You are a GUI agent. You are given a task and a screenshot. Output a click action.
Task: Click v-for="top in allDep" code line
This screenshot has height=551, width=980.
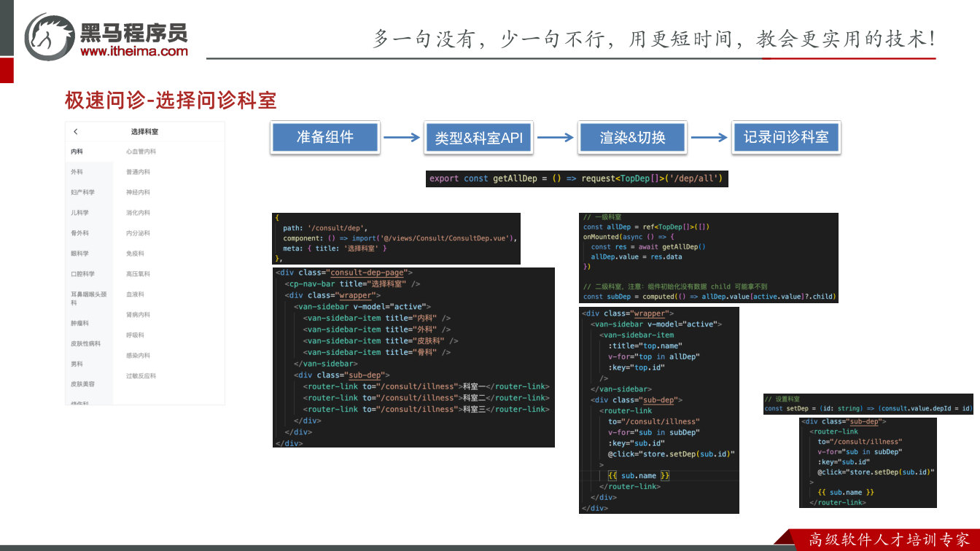point(653,356)
